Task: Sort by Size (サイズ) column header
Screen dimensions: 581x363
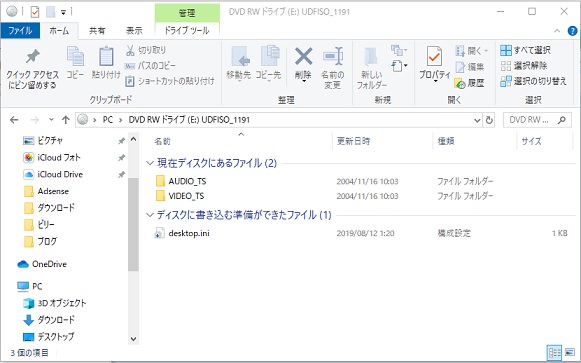Action: (x=531, y=141)
